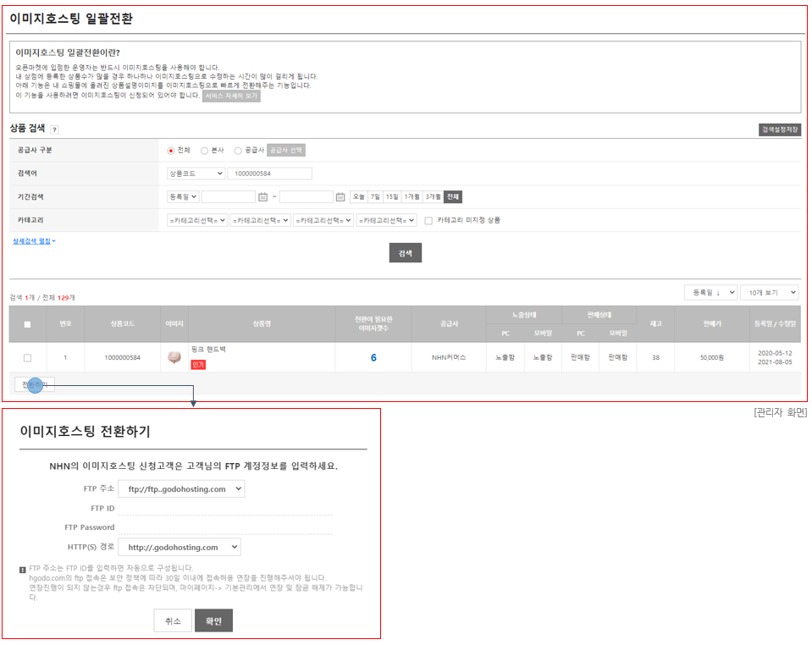
Task: Select the 1개월 period button
Action: coord(412,196)
